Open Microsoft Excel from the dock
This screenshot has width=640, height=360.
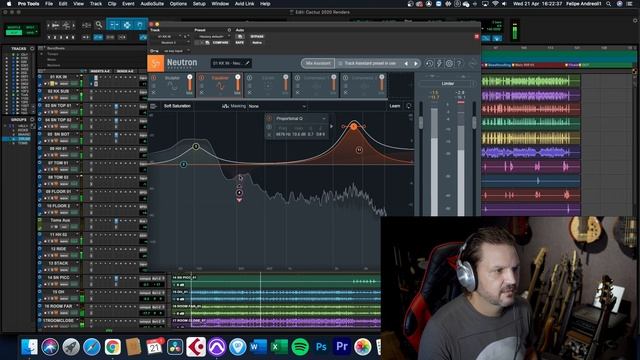[279, 347]
